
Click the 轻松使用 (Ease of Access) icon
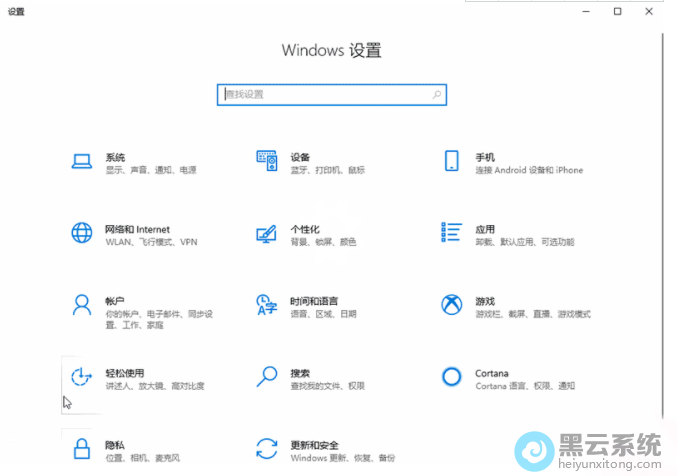81,377
